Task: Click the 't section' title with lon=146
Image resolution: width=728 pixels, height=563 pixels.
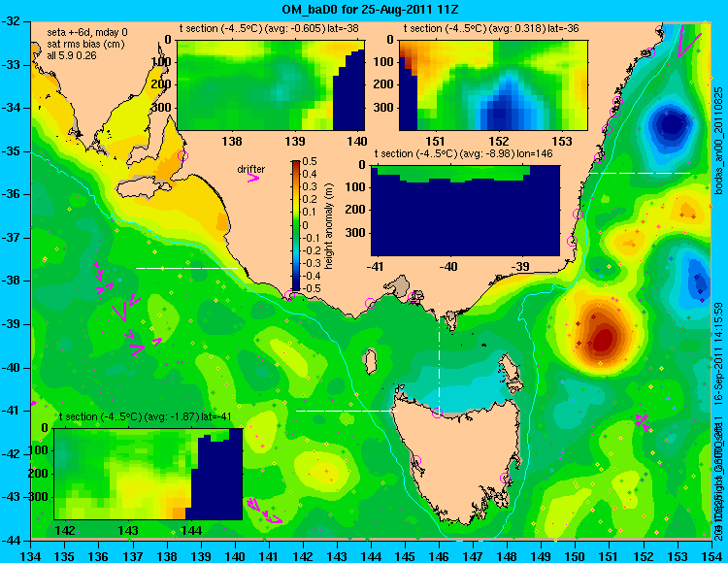Action: 464,153
